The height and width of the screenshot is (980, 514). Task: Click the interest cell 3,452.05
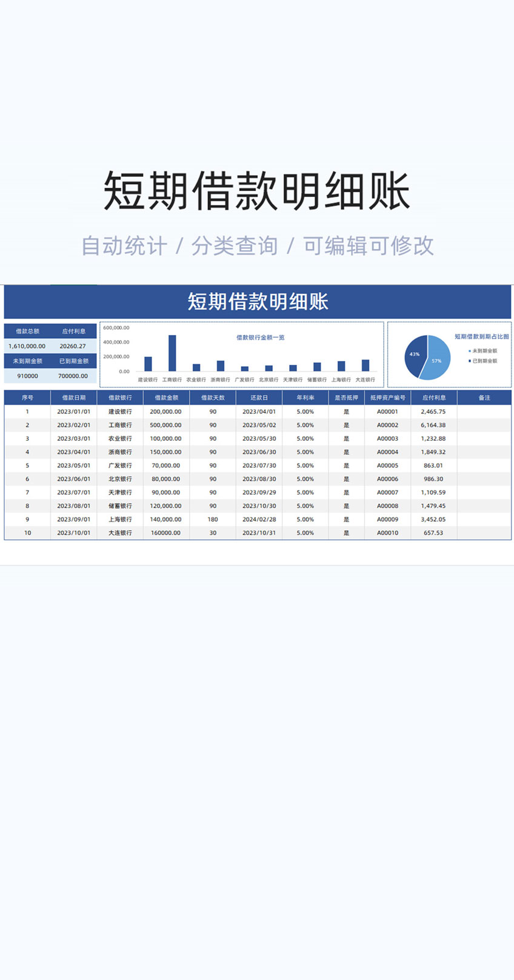coord(433,519)
